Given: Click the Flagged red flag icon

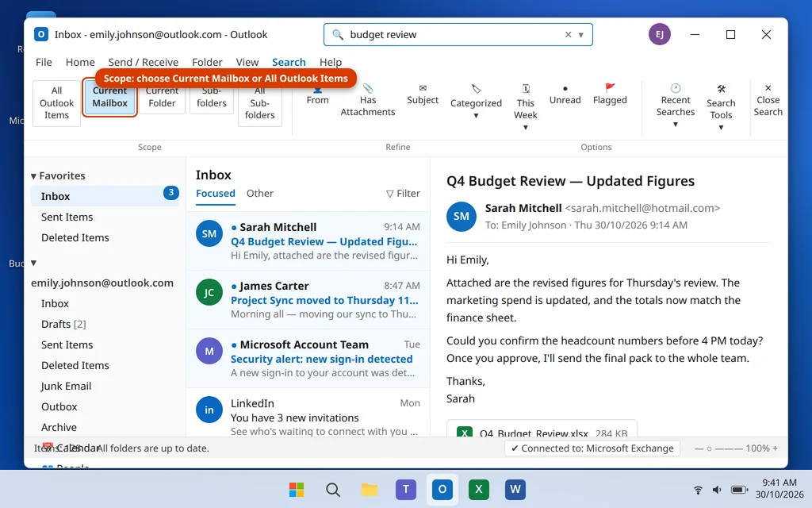Looking at the screenshot, I should [x=610, y=87].
